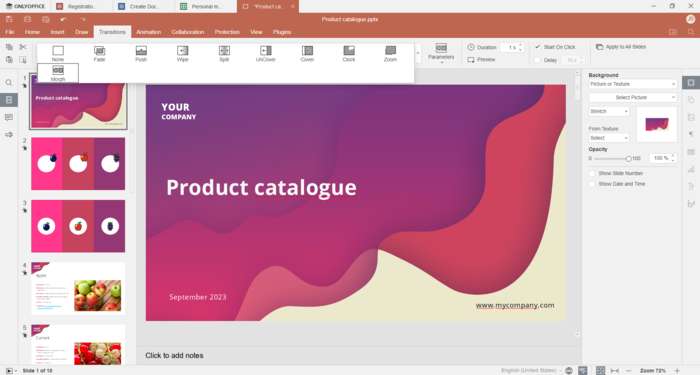Viewport: 700px width, 375px height.
Task: Open the Comments sidebar icon
Action: click(9, 117)
